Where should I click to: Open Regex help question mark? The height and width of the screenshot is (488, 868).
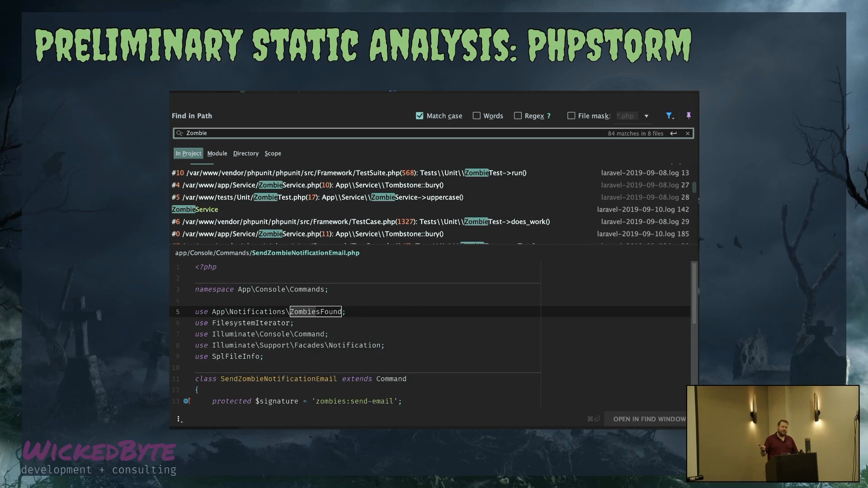click(x=549, y=116)
